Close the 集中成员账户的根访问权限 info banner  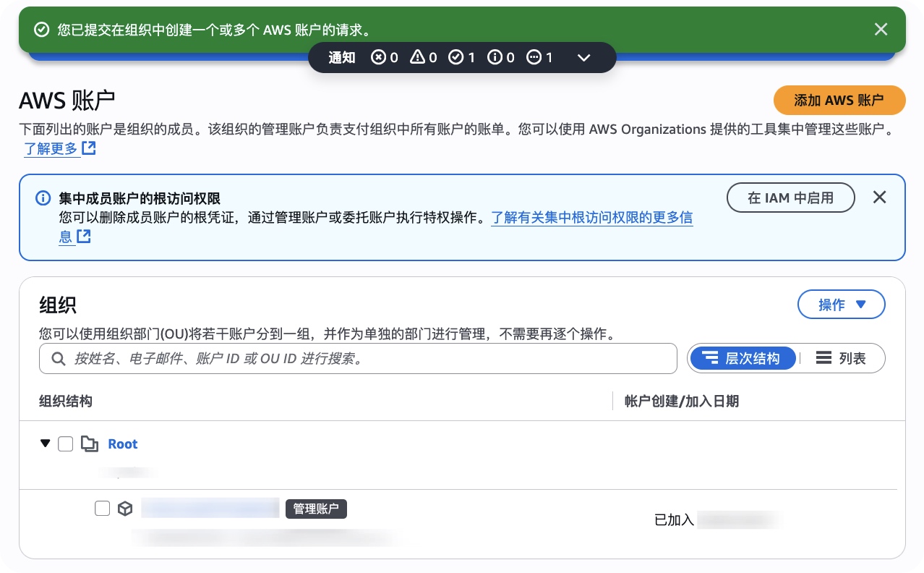[879, 197]
